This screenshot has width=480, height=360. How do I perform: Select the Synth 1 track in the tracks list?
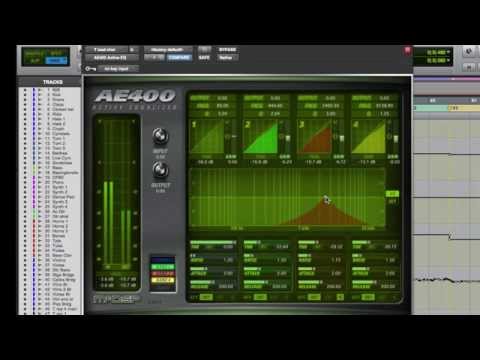[x=60, y=187]
